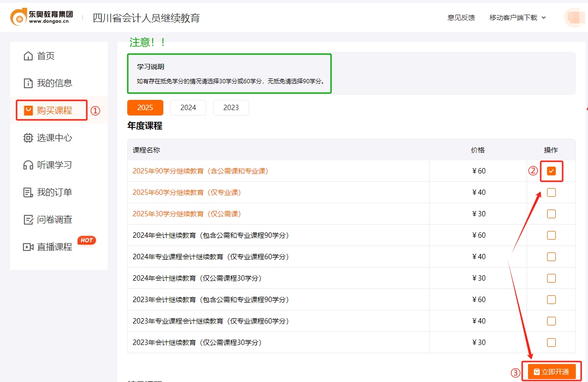
Task: Click the 直播课程 video camera icon
Action: pyautogui.click(x=29, y=247)
